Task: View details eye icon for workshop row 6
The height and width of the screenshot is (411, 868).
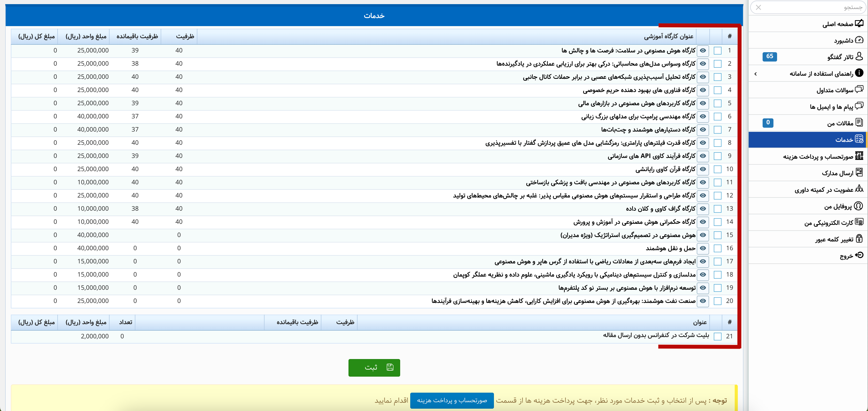Action: [x=703, y=116]
